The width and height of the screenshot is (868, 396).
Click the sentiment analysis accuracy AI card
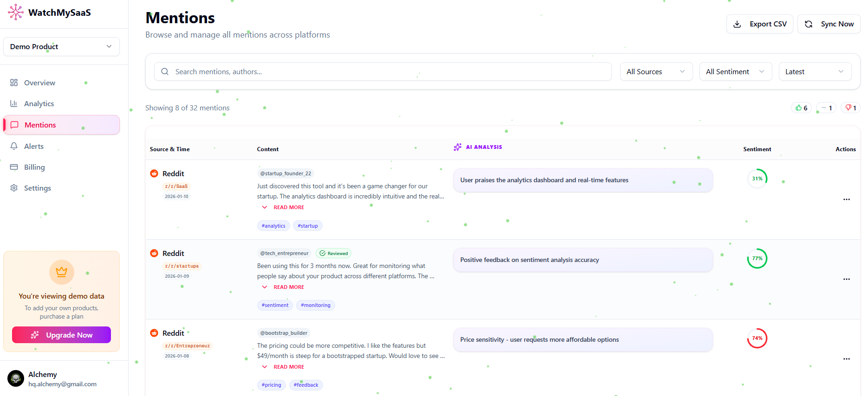(x=583, y=260)
